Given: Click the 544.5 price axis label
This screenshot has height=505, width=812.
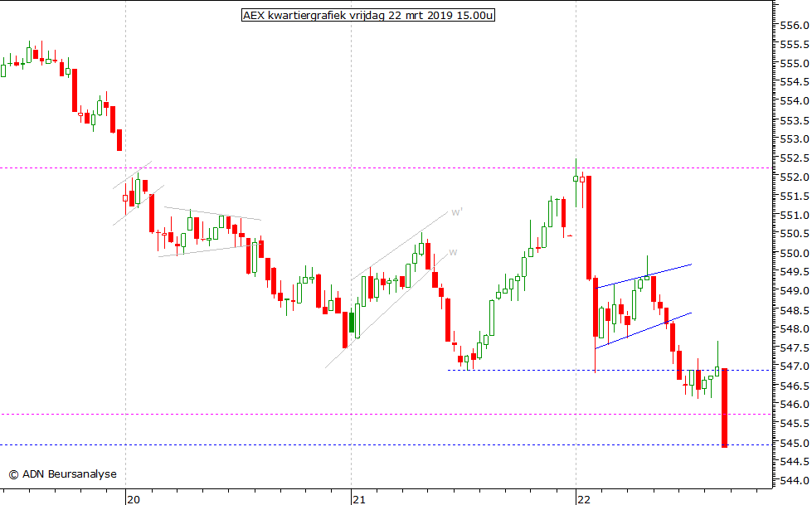Looking at the screenshot, I should [795, 462].
